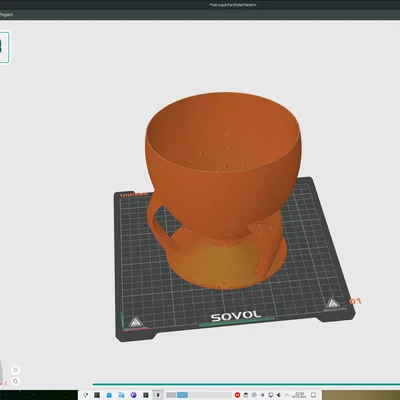Click the active slicer app taskbar icon
This screenshot has width=400, height=400.
(158, 395)
